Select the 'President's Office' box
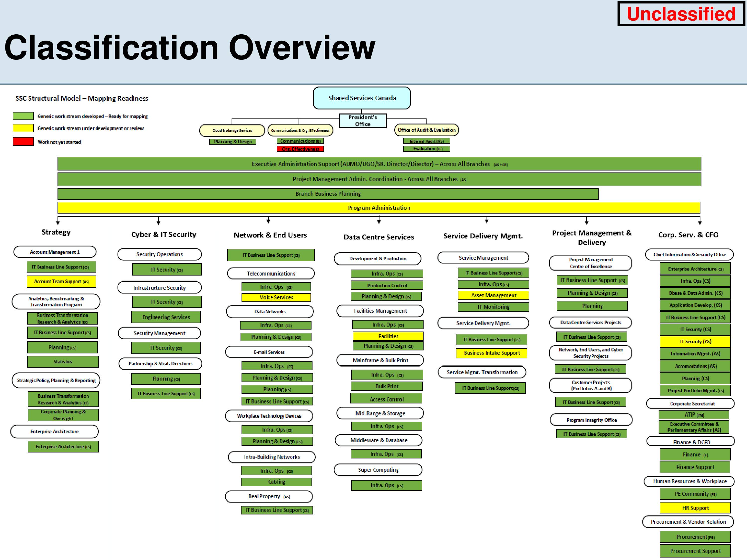The height and width of the screenshot is (560, 747). point(363,120)
